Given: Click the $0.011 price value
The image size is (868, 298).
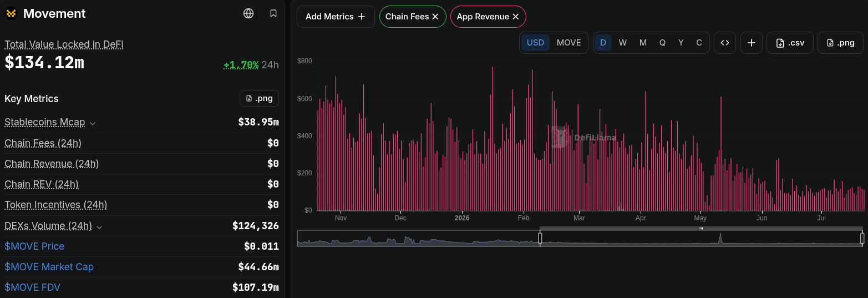Looking at the screenshot, I should pos(261,246).
